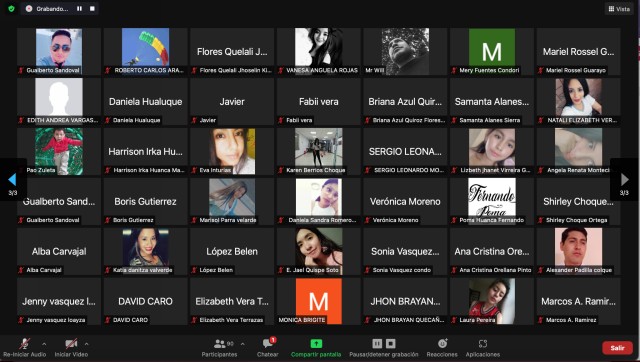Click the green encryption shield icon
The image size is (640, 362).
click(11, 9)
